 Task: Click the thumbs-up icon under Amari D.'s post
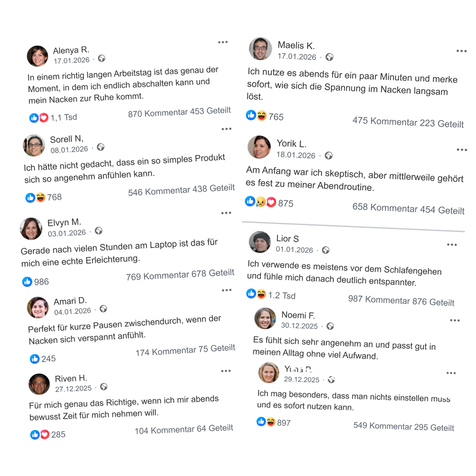click(35, 359)
